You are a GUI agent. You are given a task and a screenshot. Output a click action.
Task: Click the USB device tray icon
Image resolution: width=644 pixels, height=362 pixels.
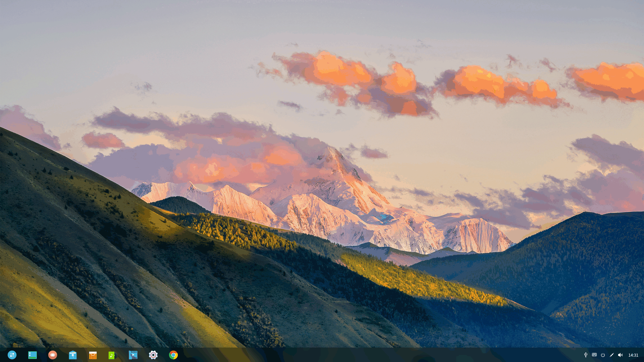586,355
